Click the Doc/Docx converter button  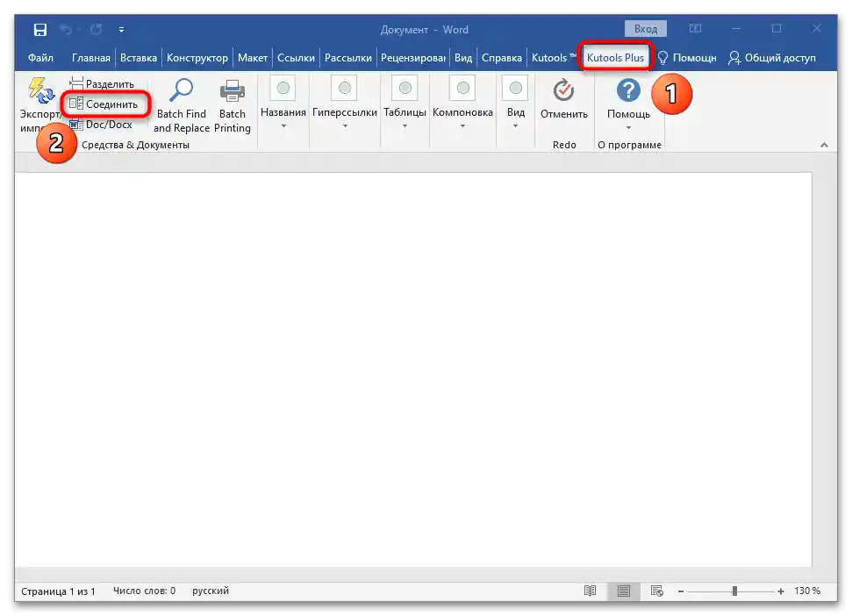coord(101,125)
